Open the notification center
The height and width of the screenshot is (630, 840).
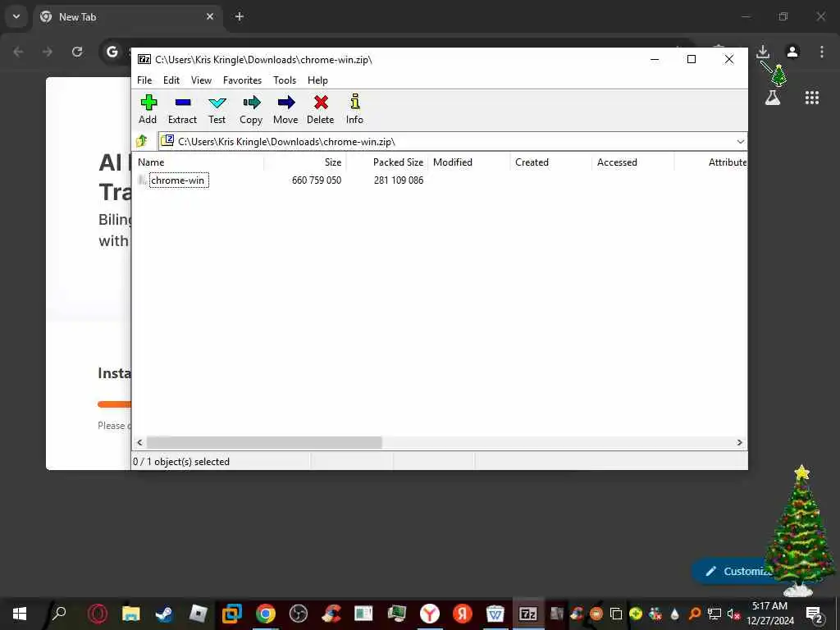tap(815, 614)
